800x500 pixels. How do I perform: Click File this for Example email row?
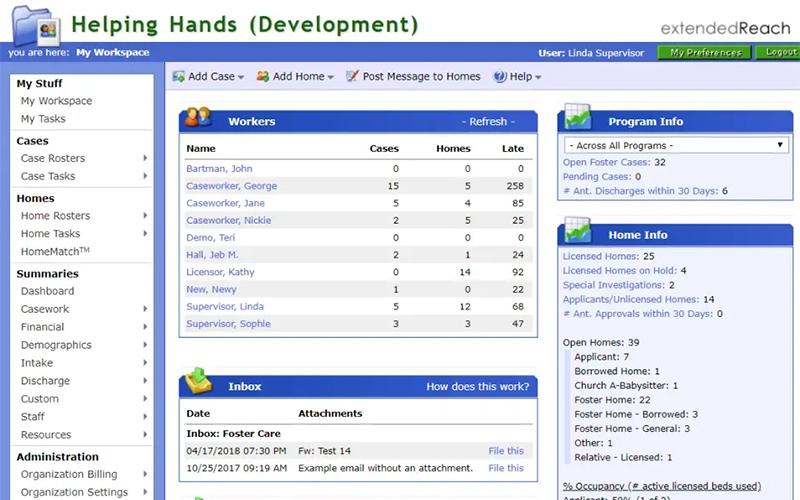tap(506, 468)
